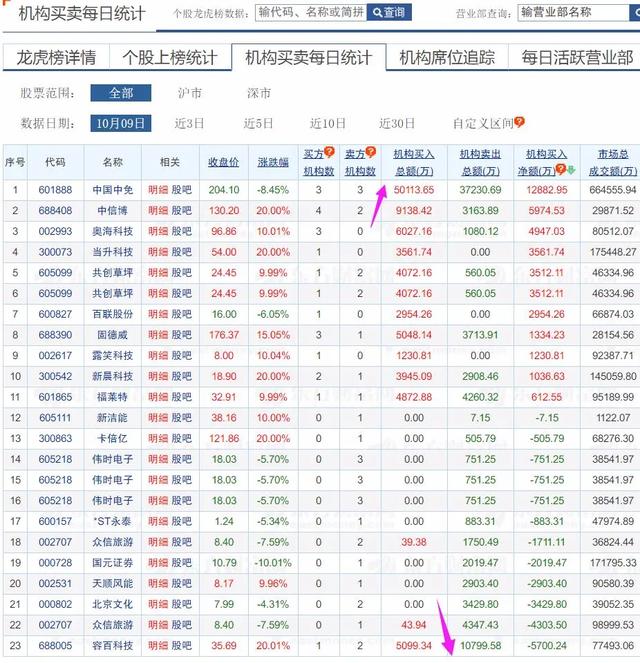
Task: Open 自定义区间 custom date range
Action: 483,123
